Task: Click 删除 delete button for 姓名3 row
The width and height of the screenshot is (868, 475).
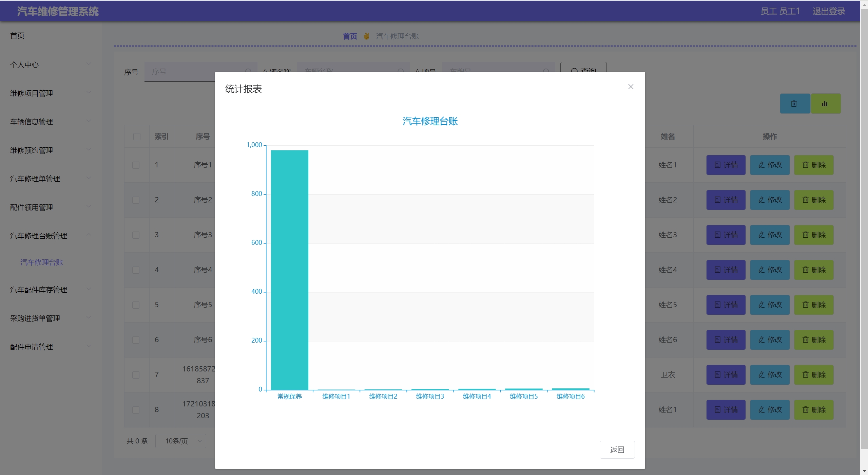Action: (813, 235)
